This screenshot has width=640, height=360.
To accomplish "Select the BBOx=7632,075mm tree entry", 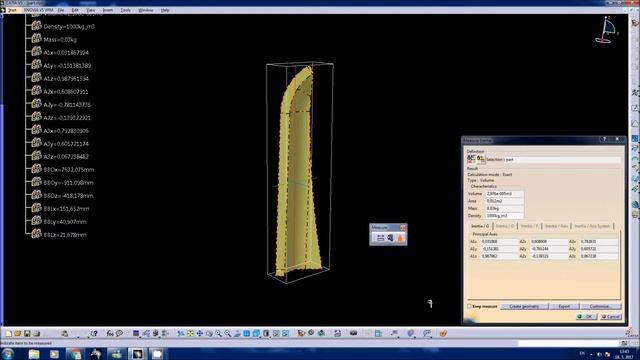I will click(69, 170).
